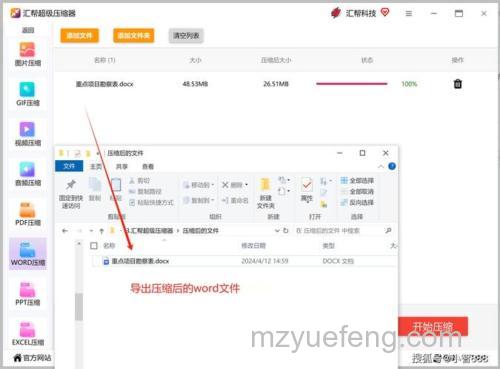Open recent locations dropdown arrow
The width and height of the screenshot is (500, 369).
[x=91, y=230]
